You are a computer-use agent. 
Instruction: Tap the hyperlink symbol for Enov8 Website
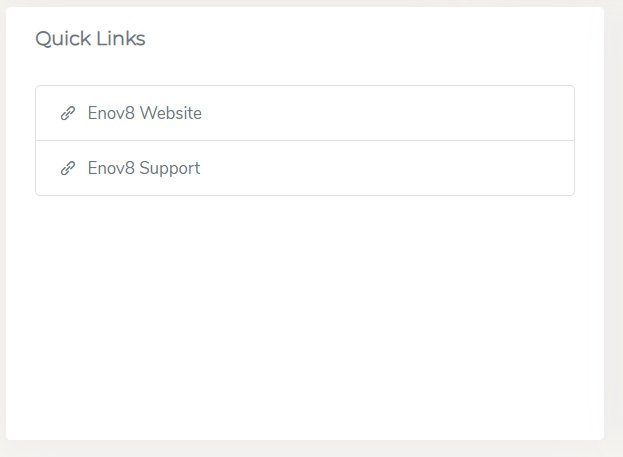click(68, 114)
